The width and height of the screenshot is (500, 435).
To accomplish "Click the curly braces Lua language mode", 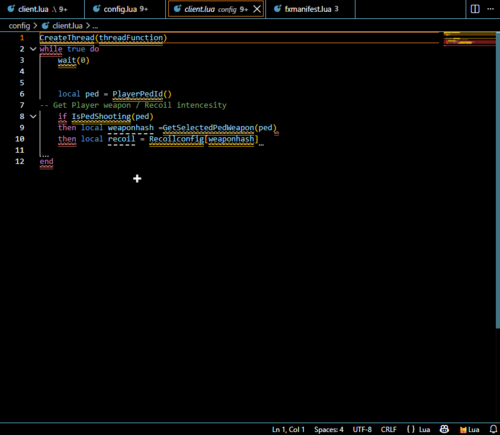I will 418,430.
